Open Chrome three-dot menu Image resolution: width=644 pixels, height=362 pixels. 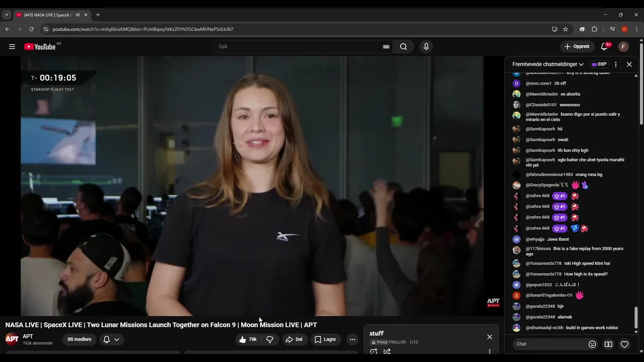coord(636,29)
